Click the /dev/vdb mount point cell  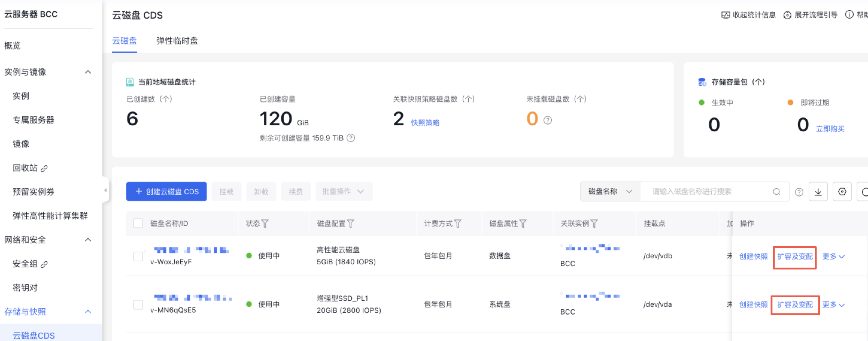click(658, 256)
